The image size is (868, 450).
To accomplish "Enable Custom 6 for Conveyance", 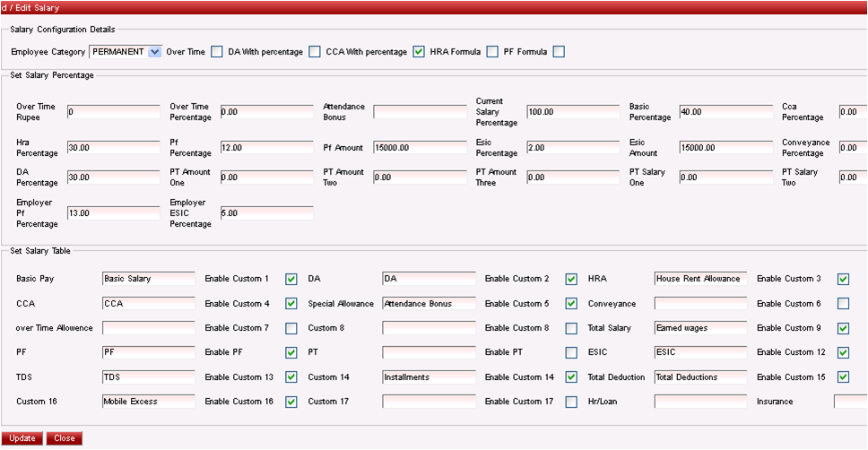I will pyautogui.click(x=843, y=304).
